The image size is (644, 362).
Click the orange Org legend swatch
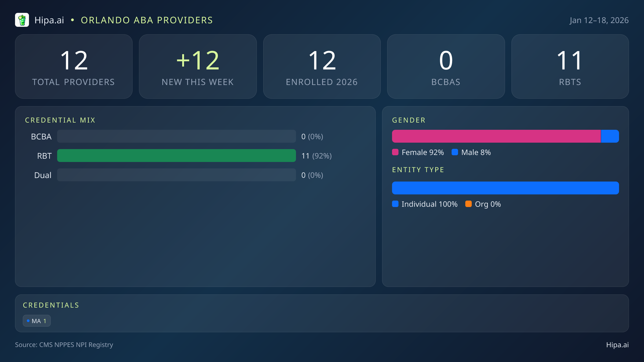469,204
